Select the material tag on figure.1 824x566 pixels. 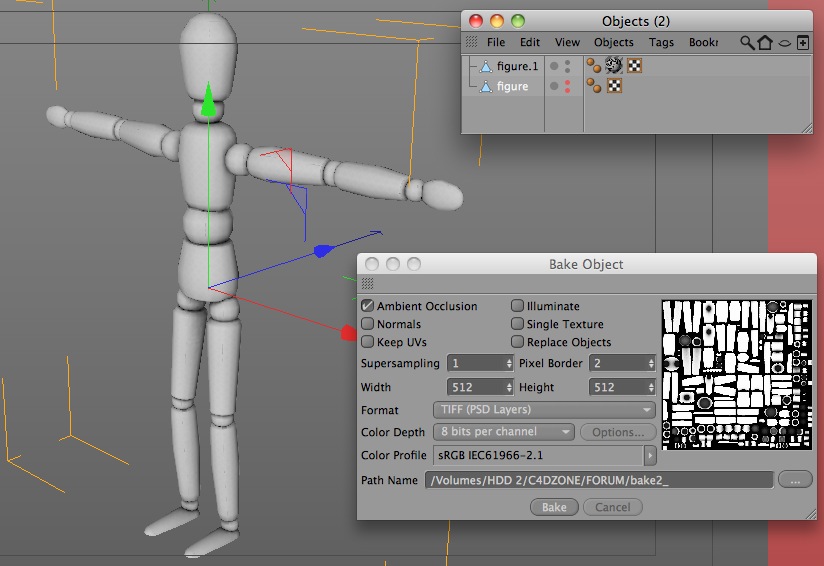(614, 65)
